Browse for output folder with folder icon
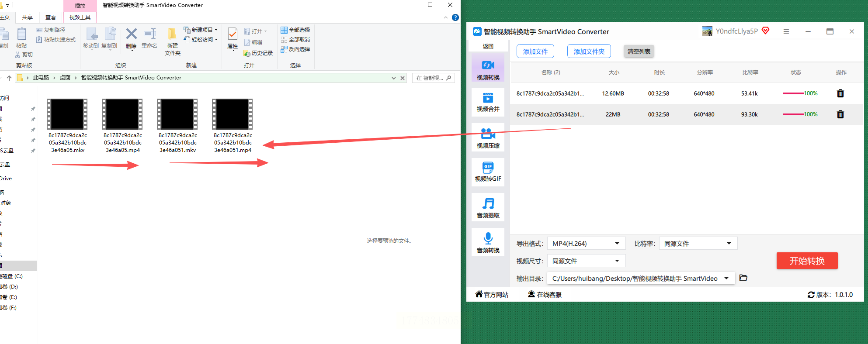 point(743,278)
